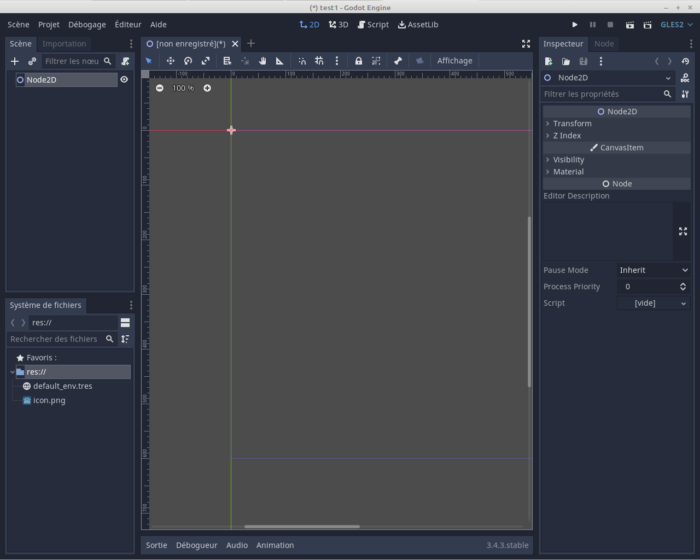Activate the Rotate Mode tool
This screenshot has width=700, height=560.
188,61
